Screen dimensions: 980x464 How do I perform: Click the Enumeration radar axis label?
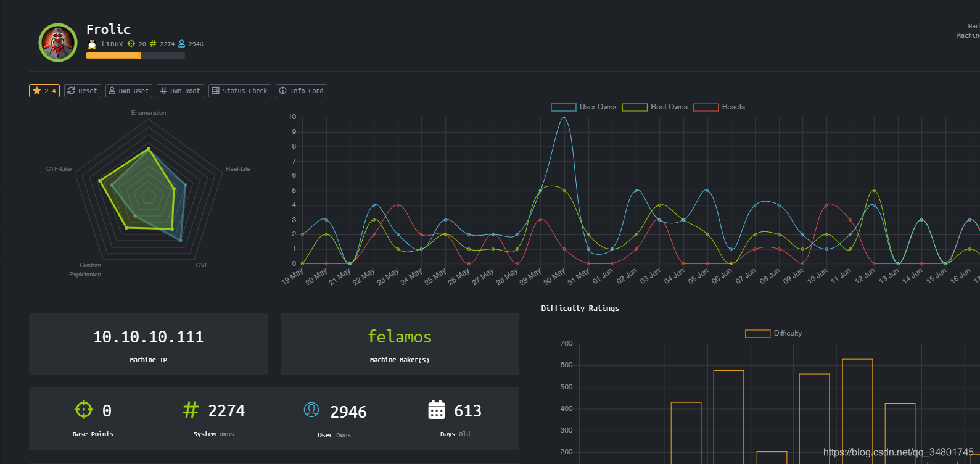tap(149, 113)
